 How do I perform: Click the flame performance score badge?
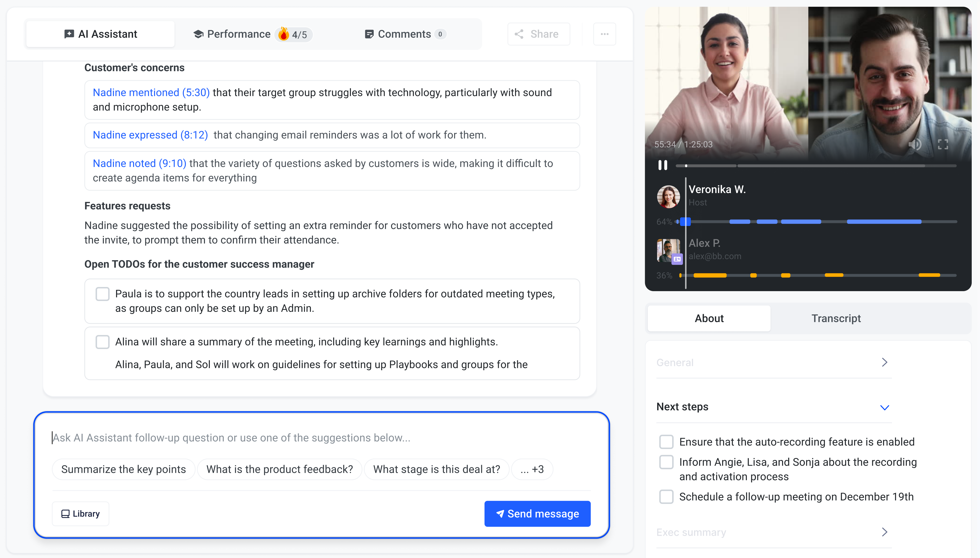click(294, 35)
